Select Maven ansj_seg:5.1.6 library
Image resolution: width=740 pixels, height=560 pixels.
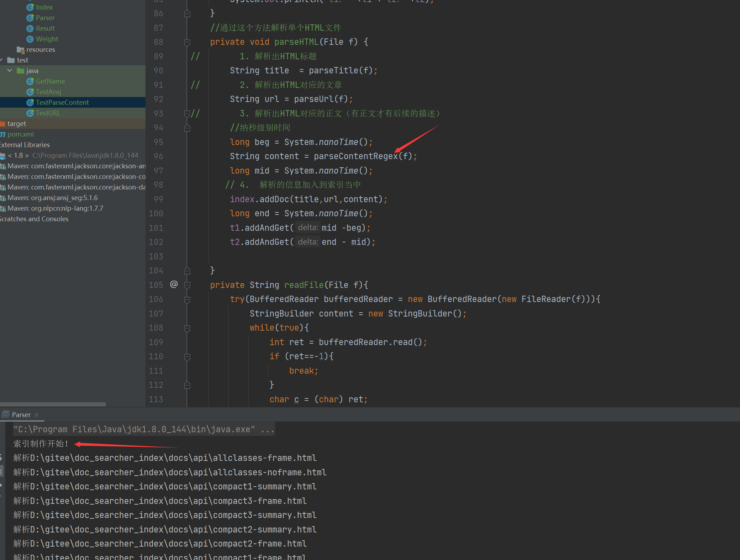tap(53, 198)
